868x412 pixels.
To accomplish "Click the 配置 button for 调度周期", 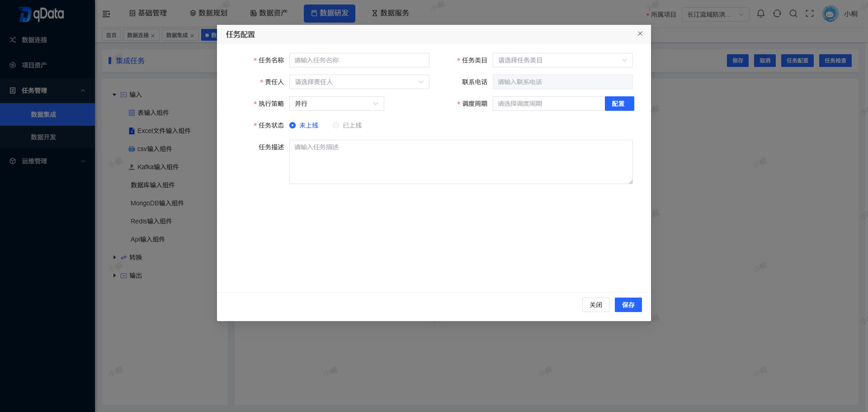I will [x=619, y=104].
